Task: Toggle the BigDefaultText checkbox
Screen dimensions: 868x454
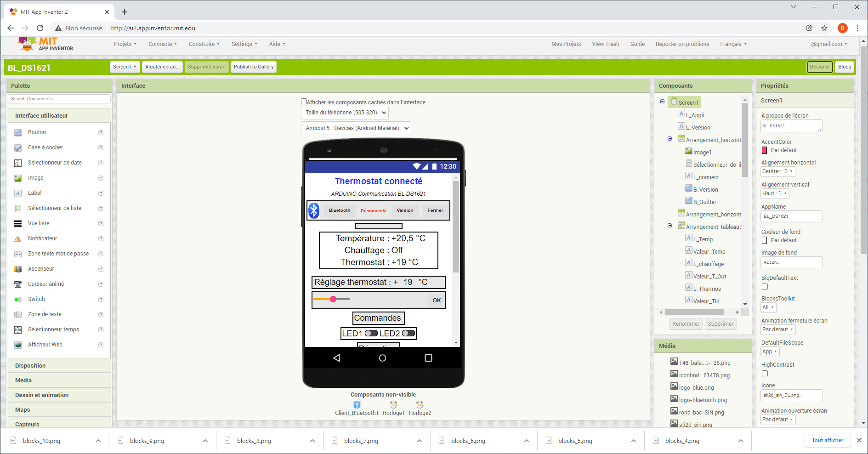Action: pos(765,287)
